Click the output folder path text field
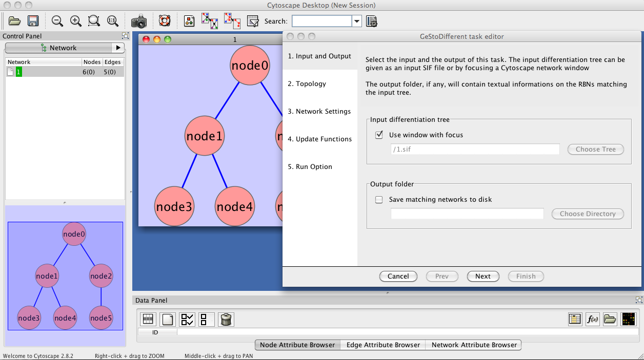 pos(467,214)
